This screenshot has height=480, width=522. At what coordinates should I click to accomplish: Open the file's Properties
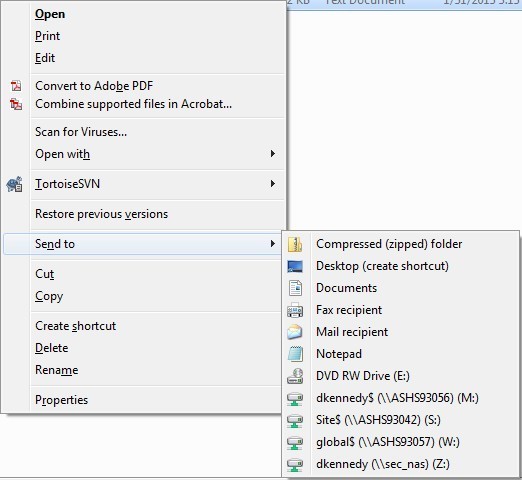point(61,400)
